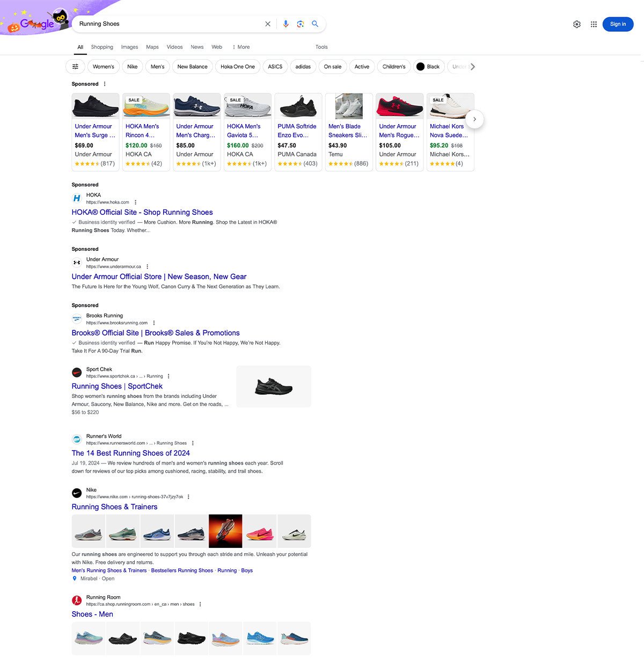Apply the Black color filter chip
Viewport: 644px width, 659px height.
(428, 66)
